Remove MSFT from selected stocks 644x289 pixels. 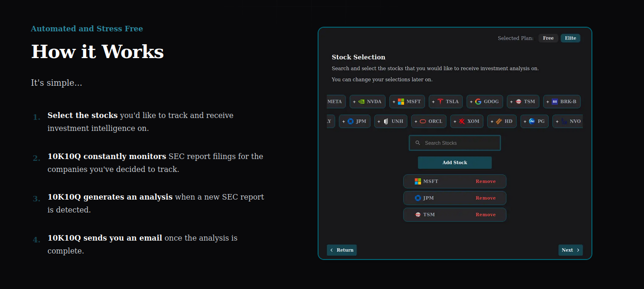click(x=485, y=182)
